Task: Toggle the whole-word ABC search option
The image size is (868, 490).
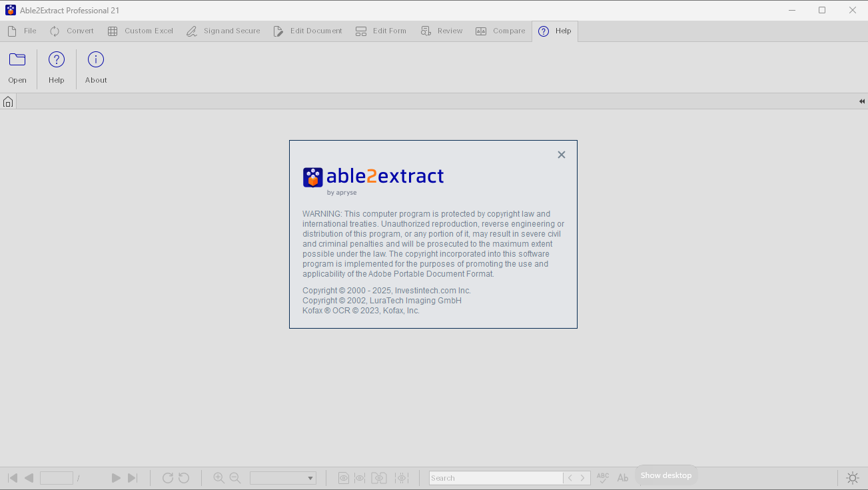Action: 603,477
